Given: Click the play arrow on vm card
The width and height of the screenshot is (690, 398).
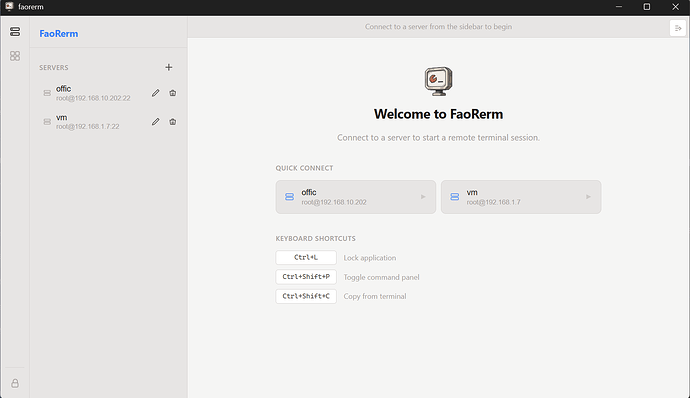Looking at the screenshot, I should pos(588,197).
